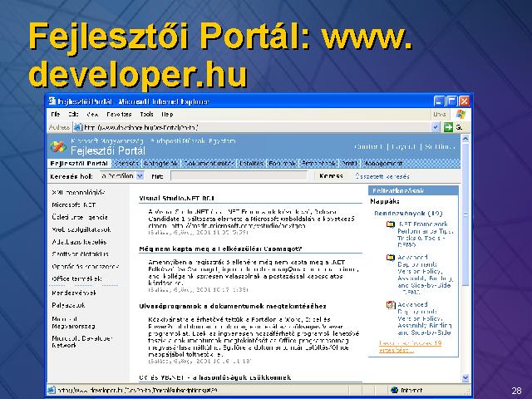
Task: Click the Settings link in header
Action: click(x=440, y=146)
